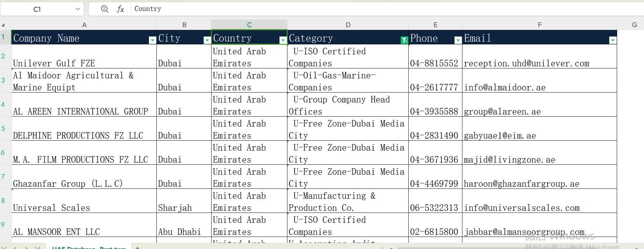Click the U-Group Company Head Offices cell
Image resolution: width=644 pixels, height=249 pixels.
[348, 105]
